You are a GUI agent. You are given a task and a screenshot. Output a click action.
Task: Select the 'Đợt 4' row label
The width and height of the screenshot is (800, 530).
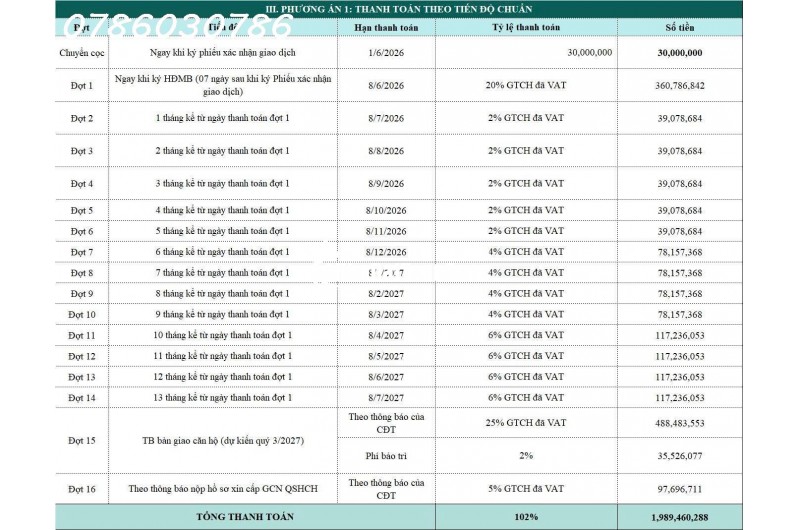[82, 184]
